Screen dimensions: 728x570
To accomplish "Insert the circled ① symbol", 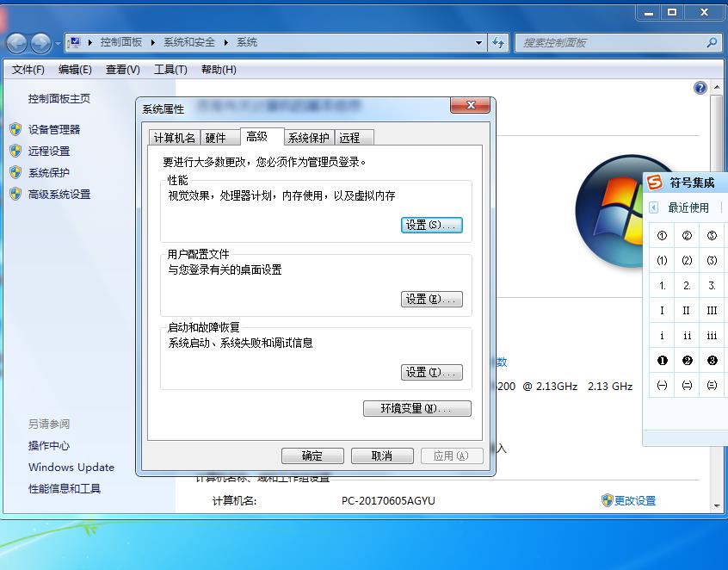I will pyautogui.click(x=662, y=236).
